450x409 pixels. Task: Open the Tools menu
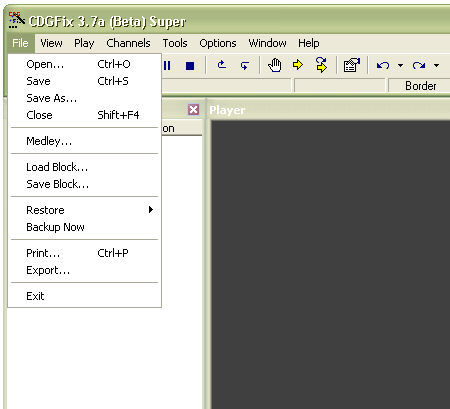click(175, 43)
